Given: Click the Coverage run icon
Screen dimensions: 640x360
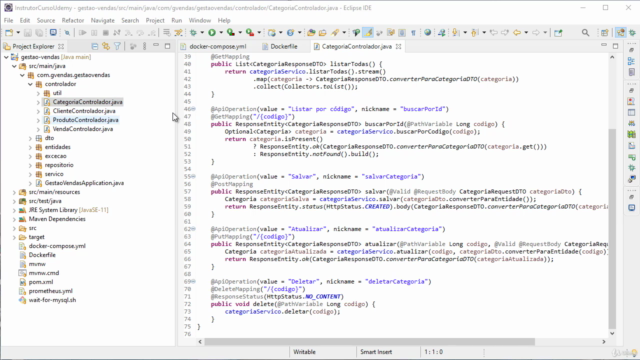Looking at the screenshot, I should click(x=231, y=33).
